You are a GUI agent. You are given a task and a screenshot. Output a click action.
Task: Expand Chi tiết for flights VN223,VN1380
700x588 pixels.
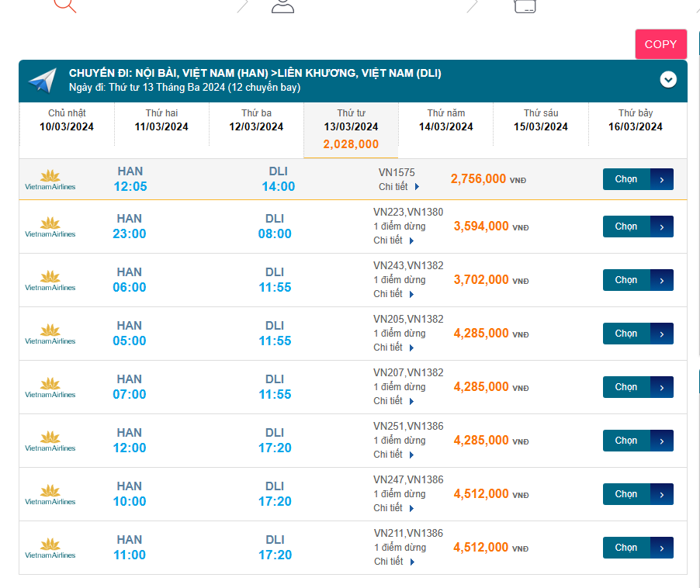tap(394, 240)
